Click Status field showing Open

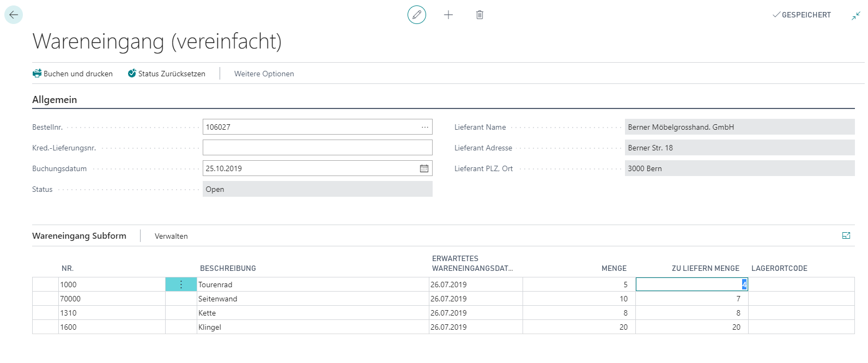click(317, 189)
